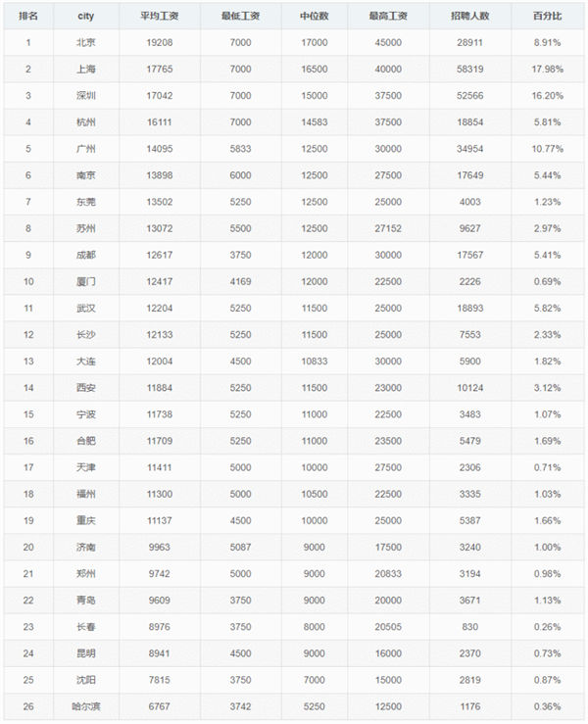Click 大连 median value 10833
This screenshot has width=588, height=724.
pos(315,362)
